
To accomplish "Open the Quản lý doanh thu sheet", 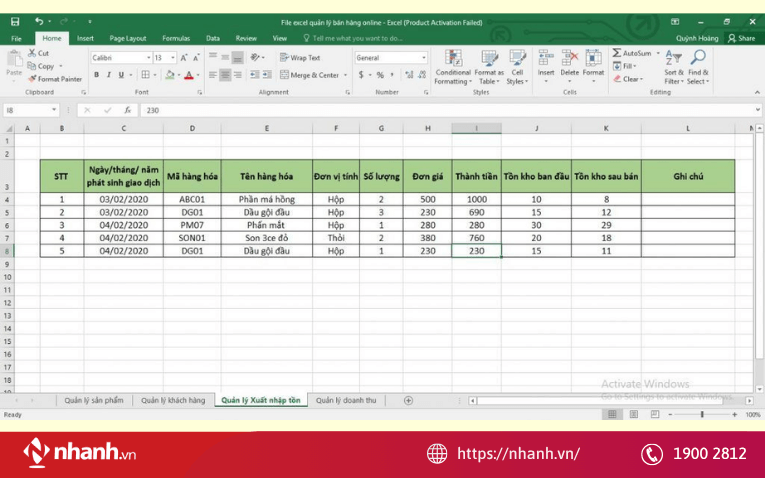I will (346, 400).
